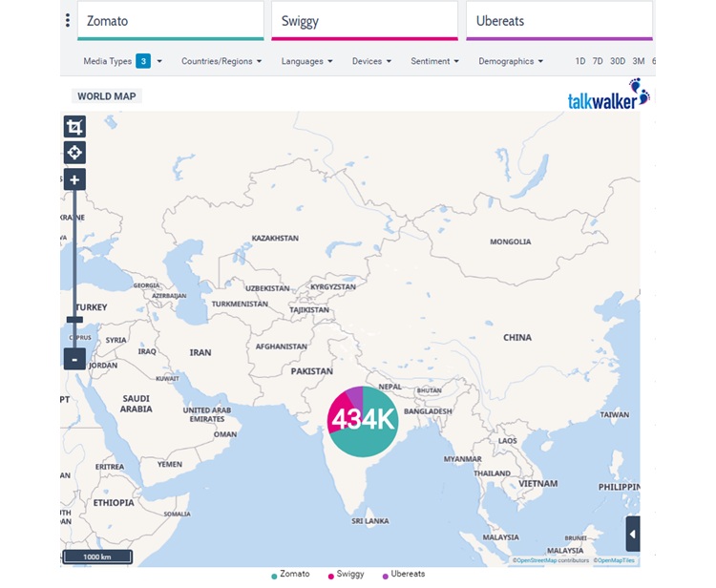Open the three-dot options menu
Image resolution: width=716 pixels, height=588 pixels.
tap(67, 21)
